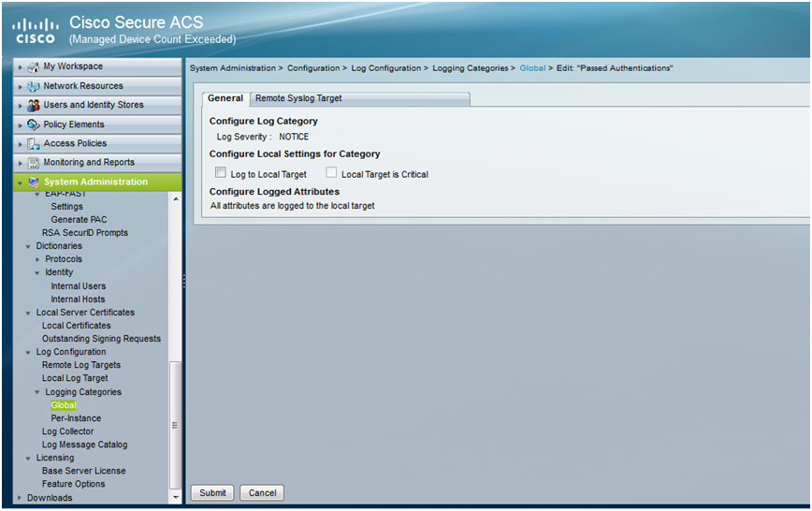Select Per-Instance logging categories
Screen dimensions: 812x511
(76, 418)
